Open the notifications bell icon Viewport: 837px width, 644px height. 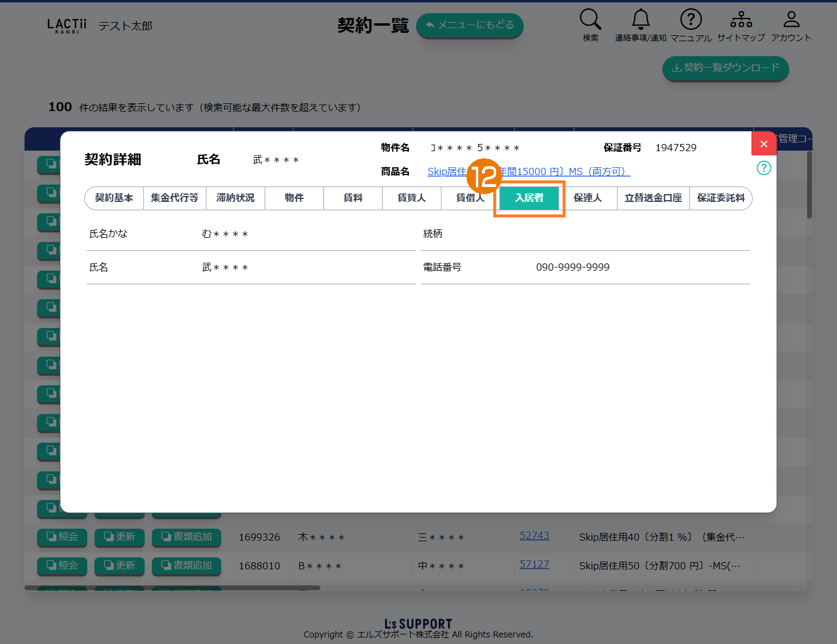[x=640, y=20]
